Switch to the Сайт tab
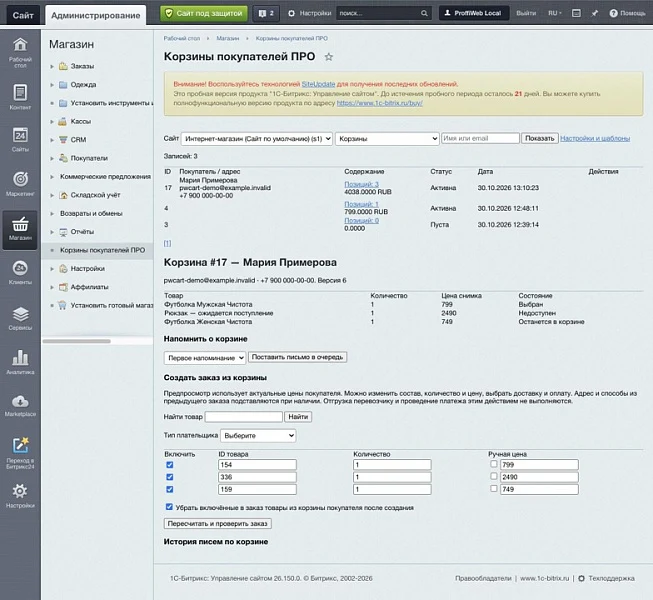653x600 pixels. point(23,15)
